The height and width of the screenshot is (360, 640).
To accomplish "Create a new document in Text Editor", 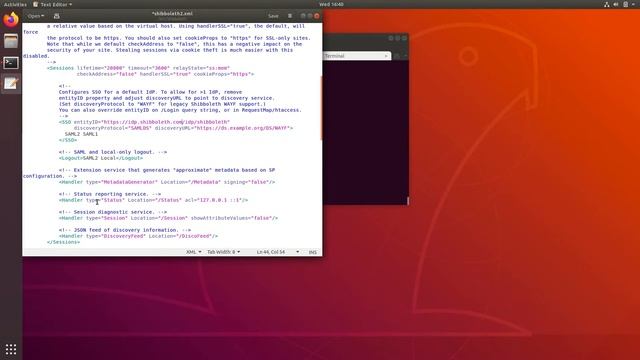I will click(x=57, y=16).
